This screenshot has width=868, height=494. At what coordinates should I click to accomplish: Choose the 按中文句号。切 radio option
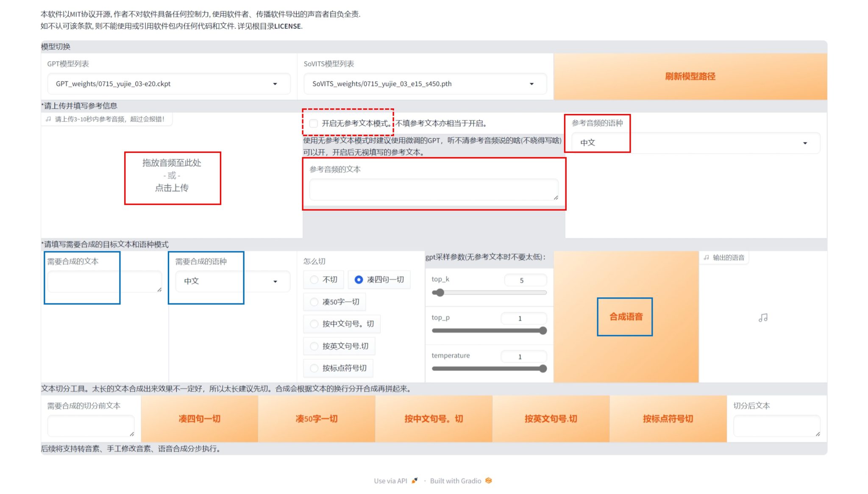point(314,324)
